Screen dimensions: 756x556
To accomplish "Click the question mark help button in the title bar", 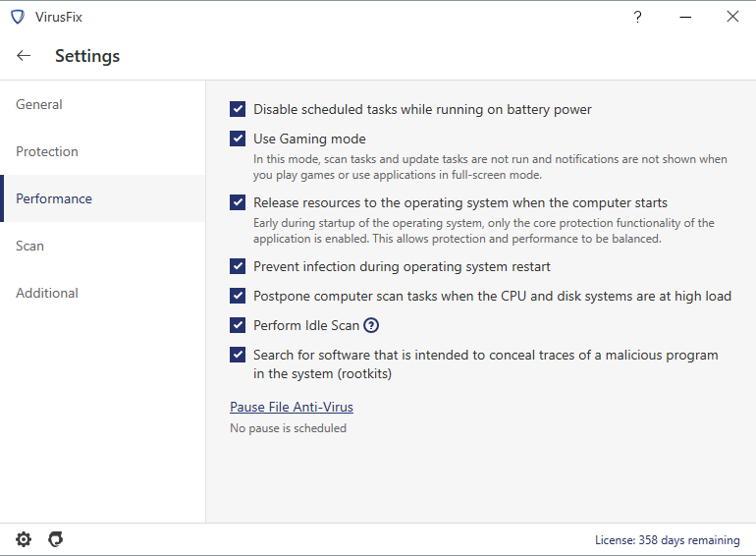I will point(638,17).
